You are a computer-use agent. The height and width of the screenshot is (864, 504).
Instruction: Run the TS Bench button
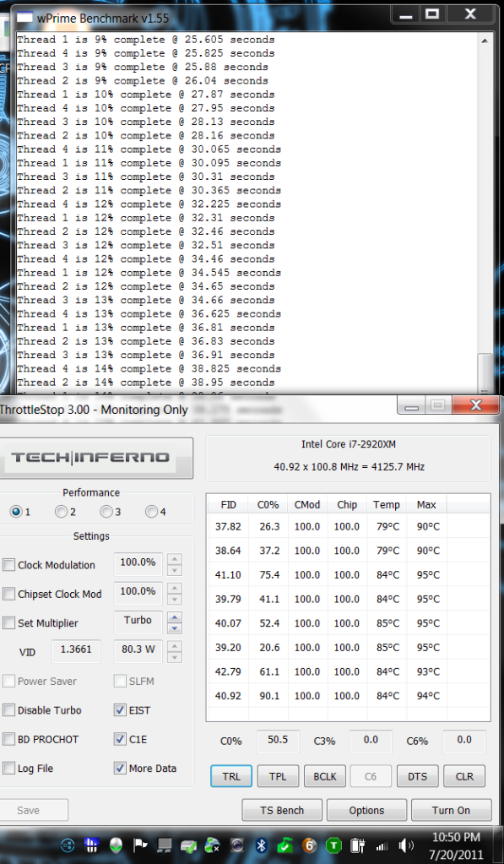[282, 810]
